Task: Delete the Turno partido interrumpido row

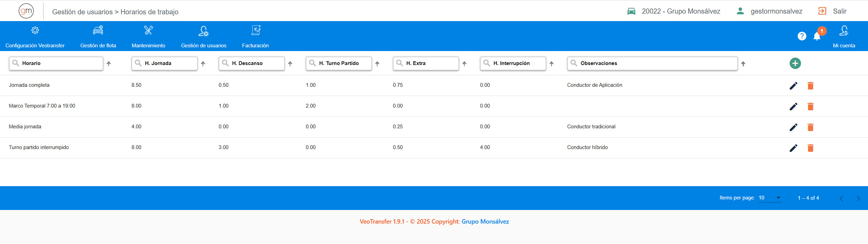Action: point(810,148)
